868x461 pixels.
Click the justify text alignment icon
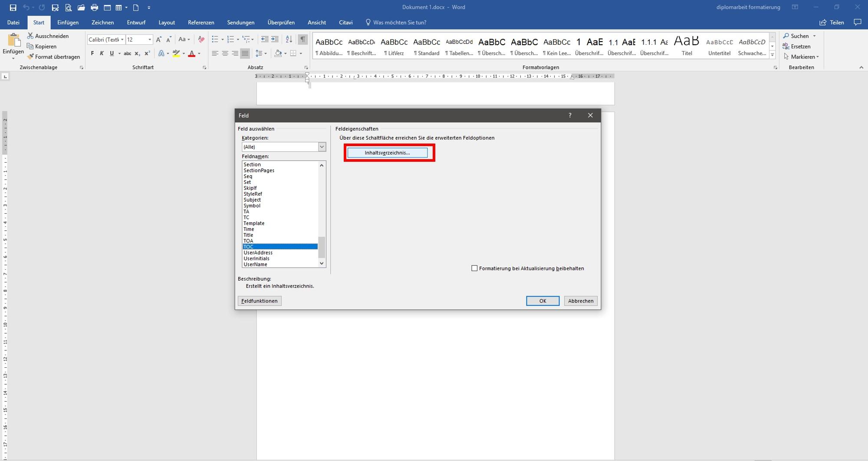click(x=245, y=53)
